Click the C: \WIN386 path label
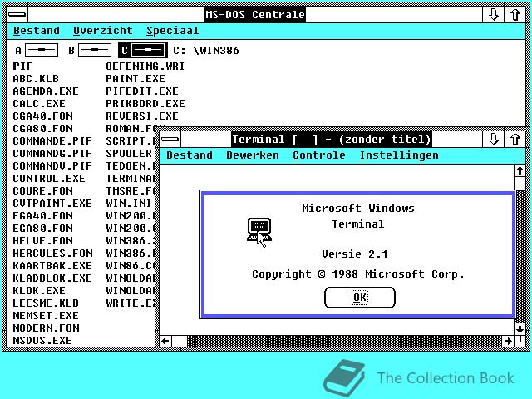Screen dimensions: 532x399 click(205, 50)
